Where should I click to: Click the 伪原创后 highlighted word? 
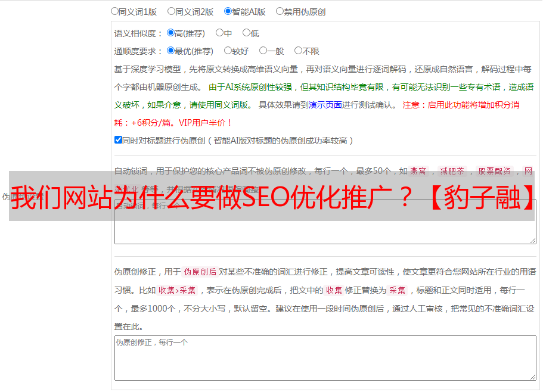coord(200,272)
